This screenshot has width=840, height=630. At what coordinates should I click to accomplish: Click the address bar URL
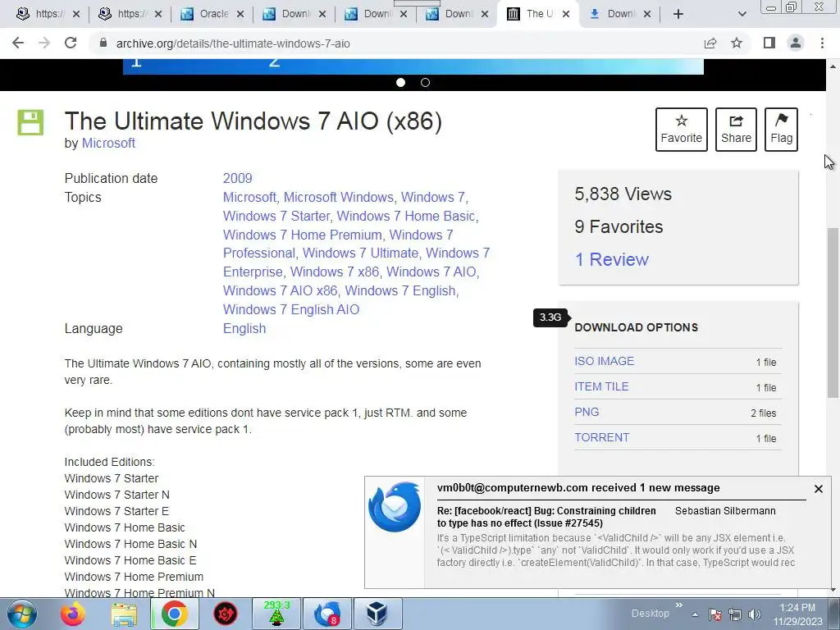(233, 43)
